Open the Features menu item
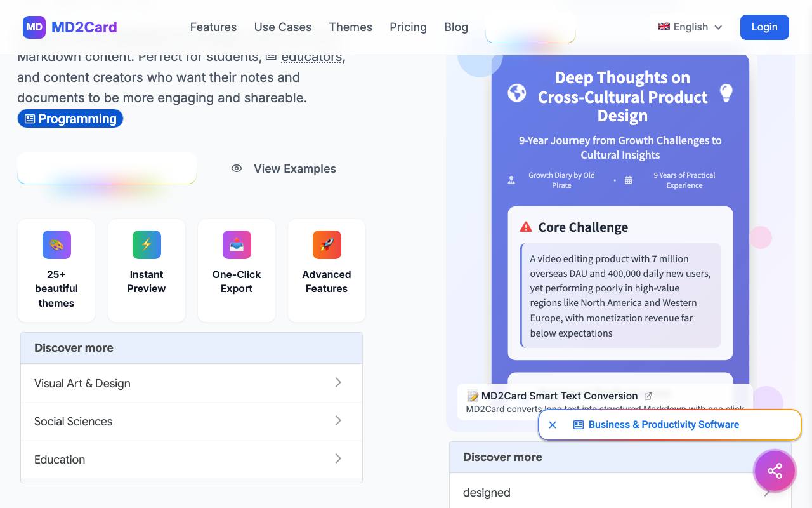 point(213,27)
